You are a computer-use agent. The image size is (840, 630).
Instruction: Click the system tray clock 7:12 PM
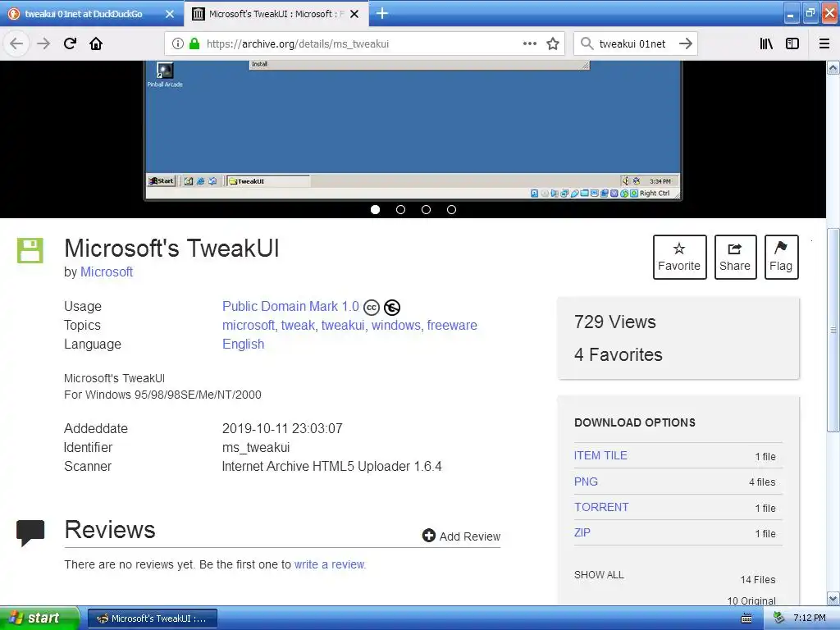tap(809, 619)
